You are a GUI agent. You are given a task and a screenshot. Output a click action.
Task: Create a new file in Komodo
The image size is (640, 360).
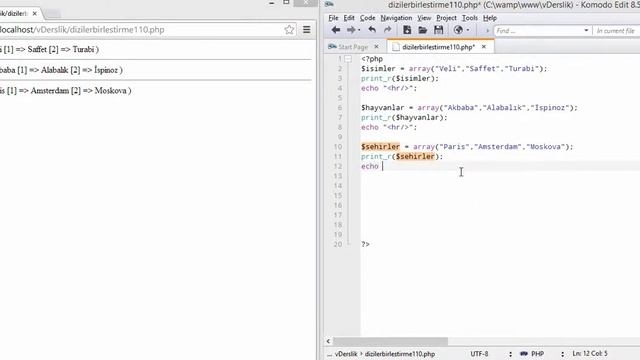407,30
